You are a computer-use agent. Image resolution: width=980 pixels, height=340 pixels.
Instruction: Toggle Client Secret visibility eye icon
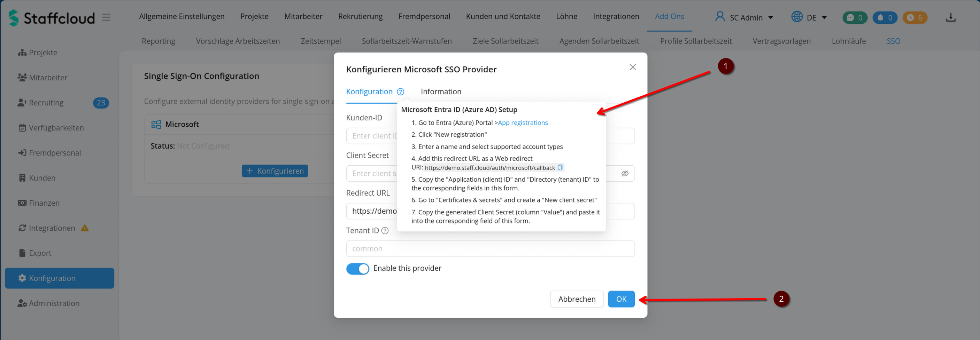coord(625,174)
